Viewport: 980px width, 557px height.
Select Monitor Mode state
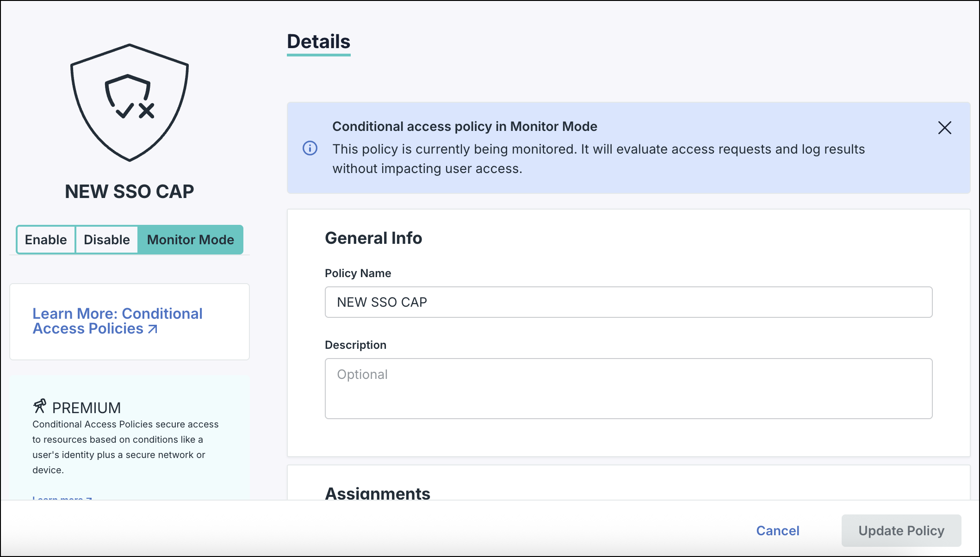pos(191,240)
